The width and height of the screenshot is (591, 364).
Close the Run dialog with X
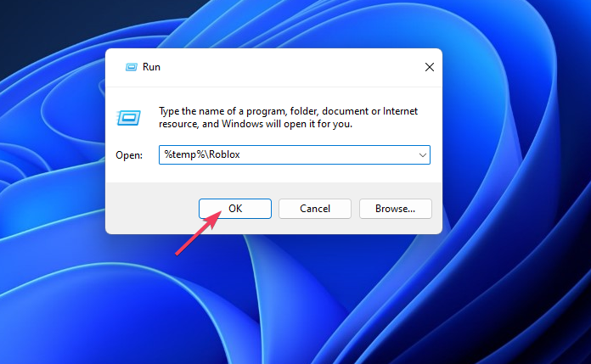coord(430,67)
